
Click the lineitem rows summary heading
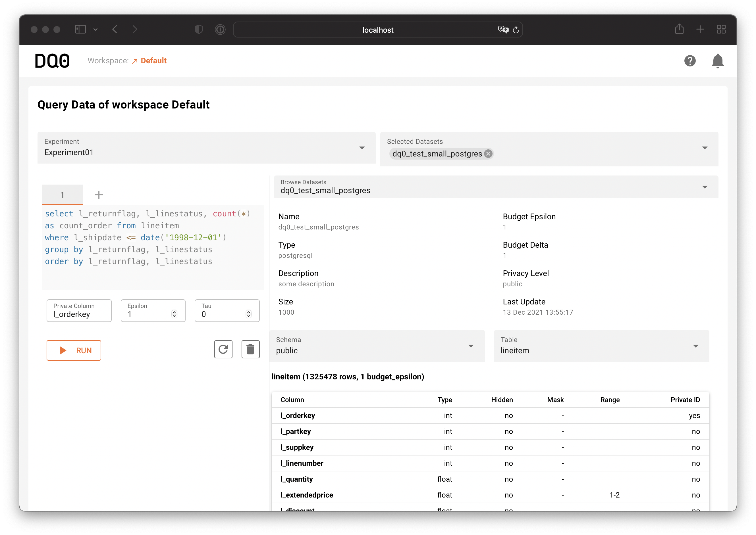348,376
